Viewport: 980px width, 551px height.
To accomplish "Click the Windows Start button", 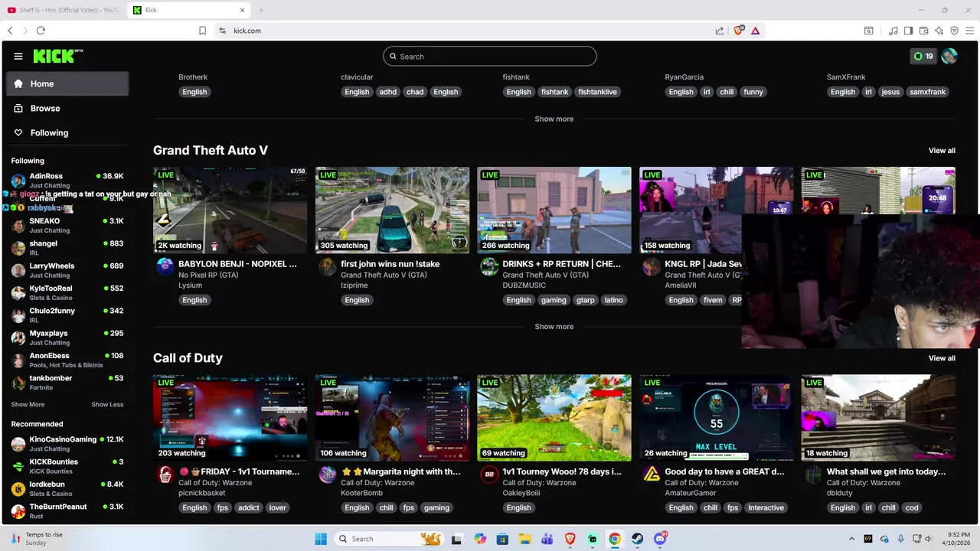I will pyautogui.click(x=321, y=539).
